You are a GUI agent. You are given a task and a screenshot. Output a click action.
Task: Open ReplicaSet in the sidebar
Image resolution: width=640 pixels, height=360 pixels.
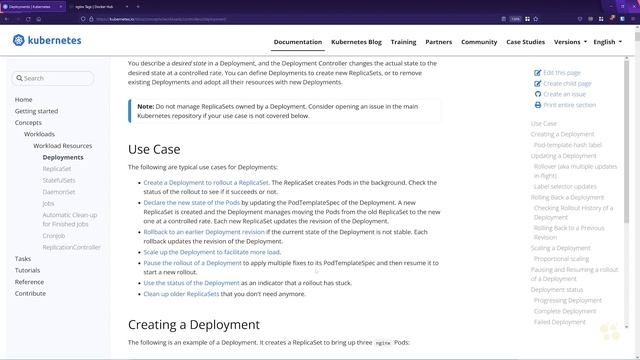click(x=57, y=169)
